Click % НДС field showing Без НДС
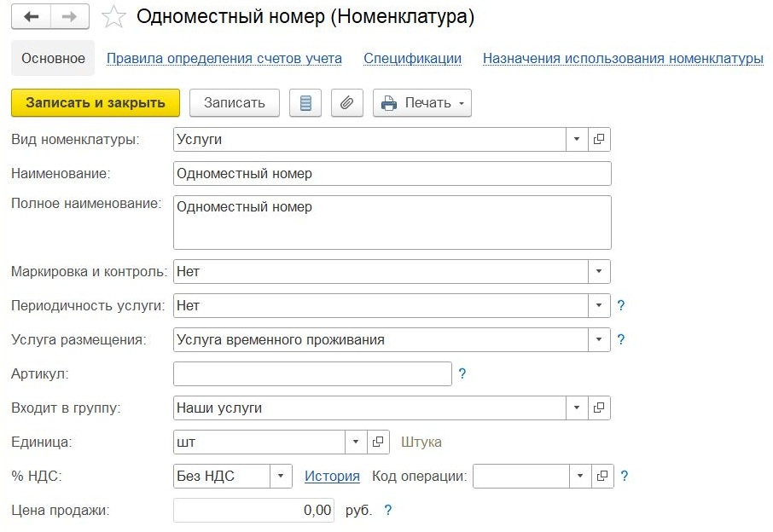773x532 pixels. (222, 476)
